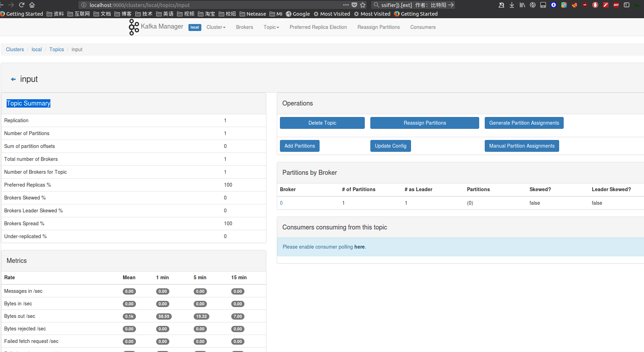This screenshot has width=644, height=352.
Task: Click the browser search box
Action: pos(413,5)
